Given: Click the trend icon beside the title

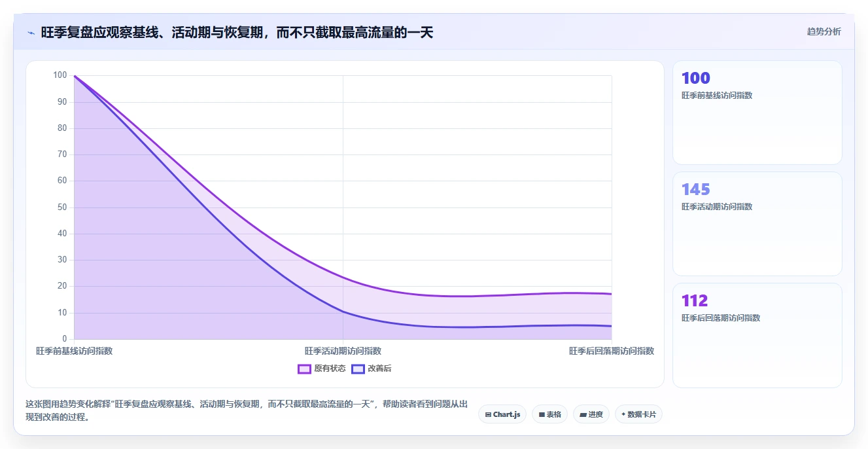Looking at the screenshot, I should click(31, 32).
